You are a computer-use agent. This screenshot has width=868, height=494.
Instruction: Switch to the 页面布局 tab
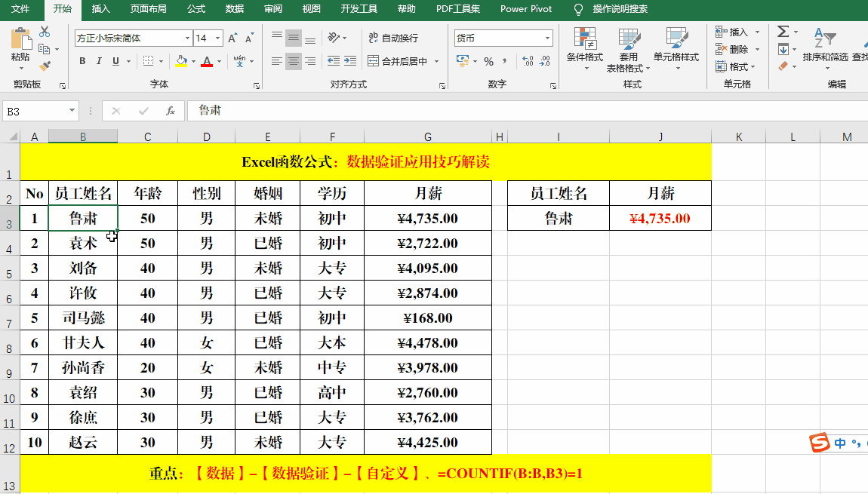[149, 9]
